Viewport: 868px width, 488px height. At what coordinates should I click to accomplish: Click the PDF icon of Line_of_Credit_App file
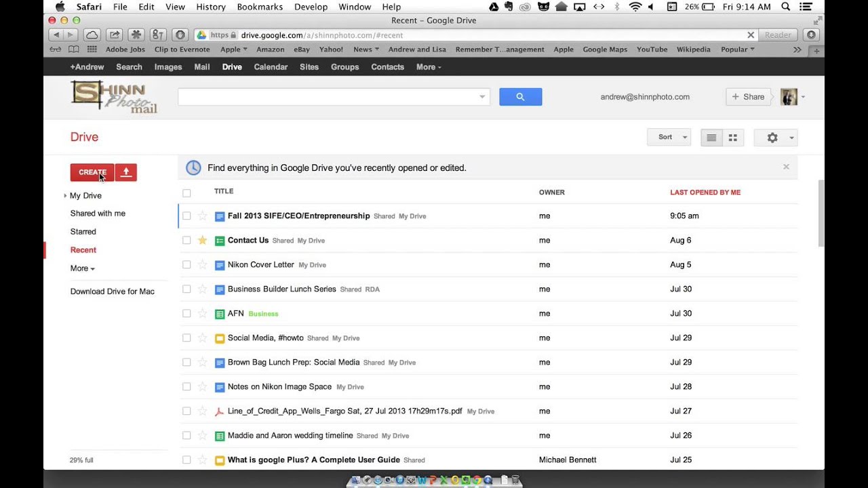tap(220, 411)
